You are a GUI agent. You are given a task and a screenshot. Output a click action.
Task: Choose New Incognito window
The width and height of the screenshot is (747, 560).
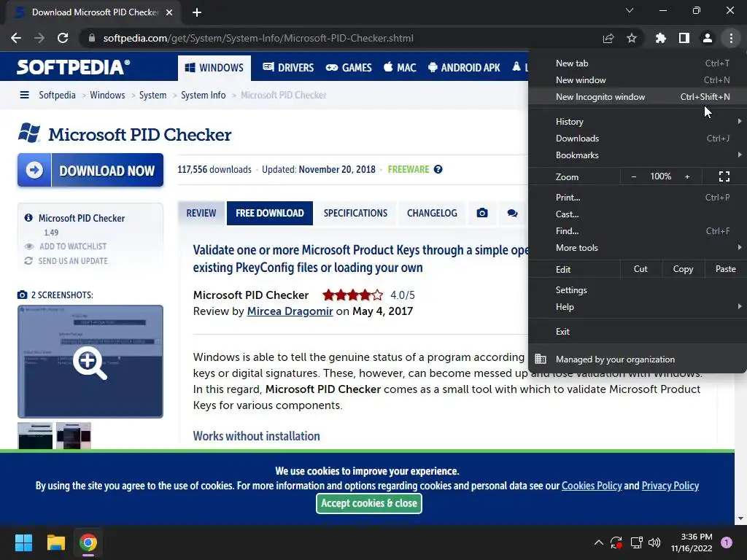(638, 97)
